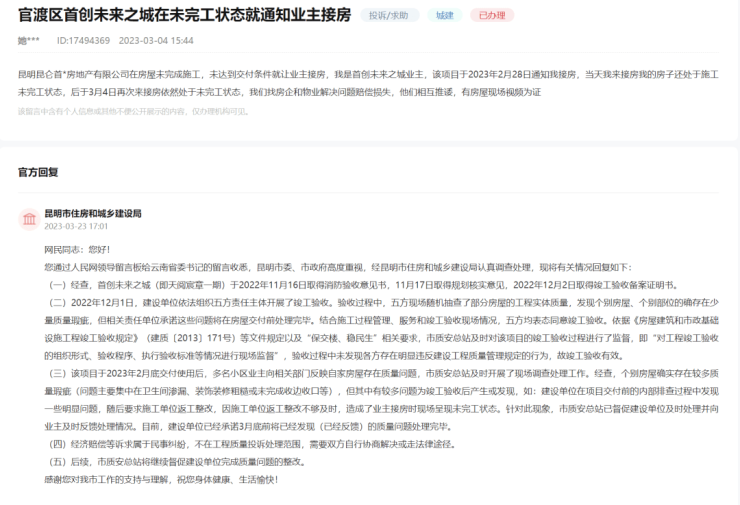The image size is (740, 505).
Task: Click the reply timestamp 2023-03-23 17:01
Action: pos(80,226)
